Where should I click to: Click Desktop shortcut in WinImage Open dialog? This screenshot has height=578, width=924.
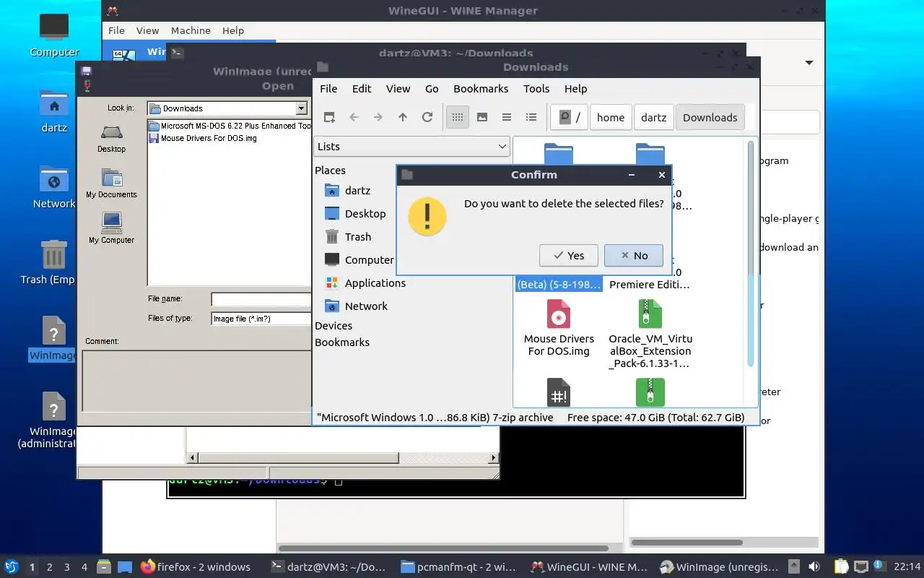click(x=111, y=138)
